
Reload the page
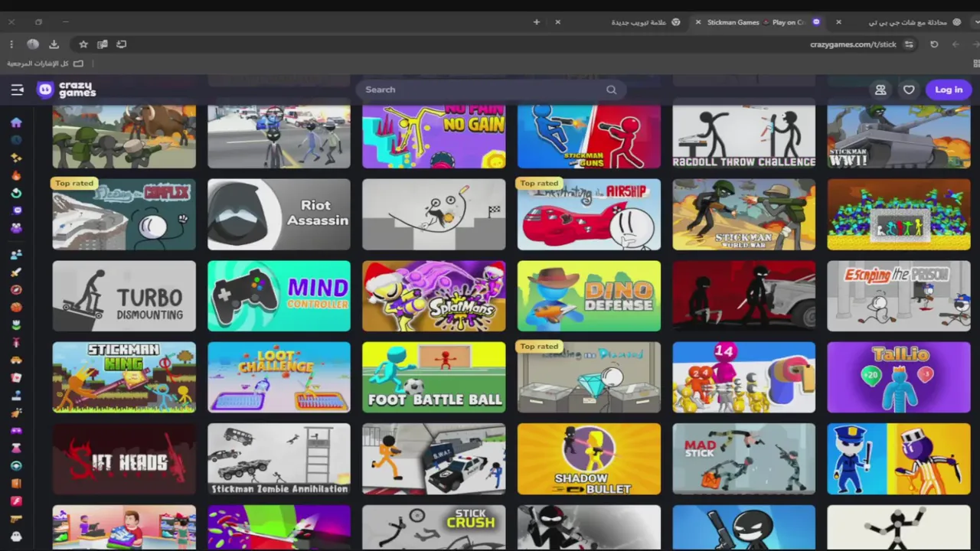[934, 44]
